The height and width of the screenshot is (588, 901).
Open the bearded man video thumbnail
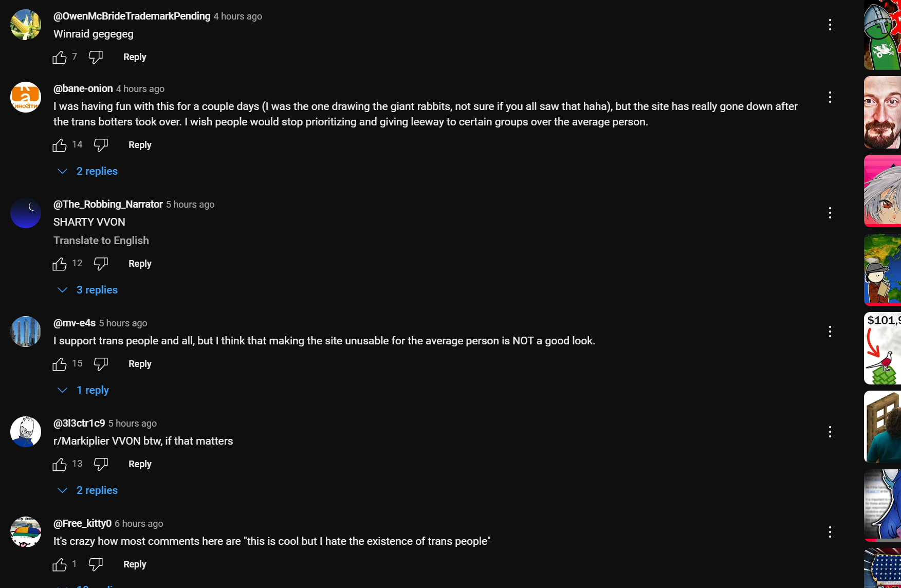[882, 113]
